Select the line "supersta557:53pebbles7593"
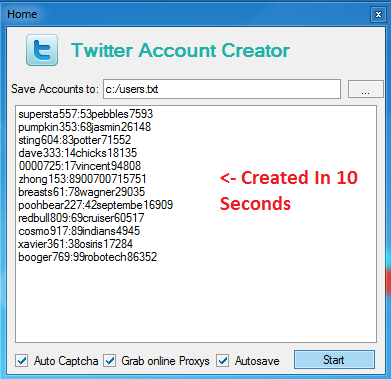 coord(85,114)
